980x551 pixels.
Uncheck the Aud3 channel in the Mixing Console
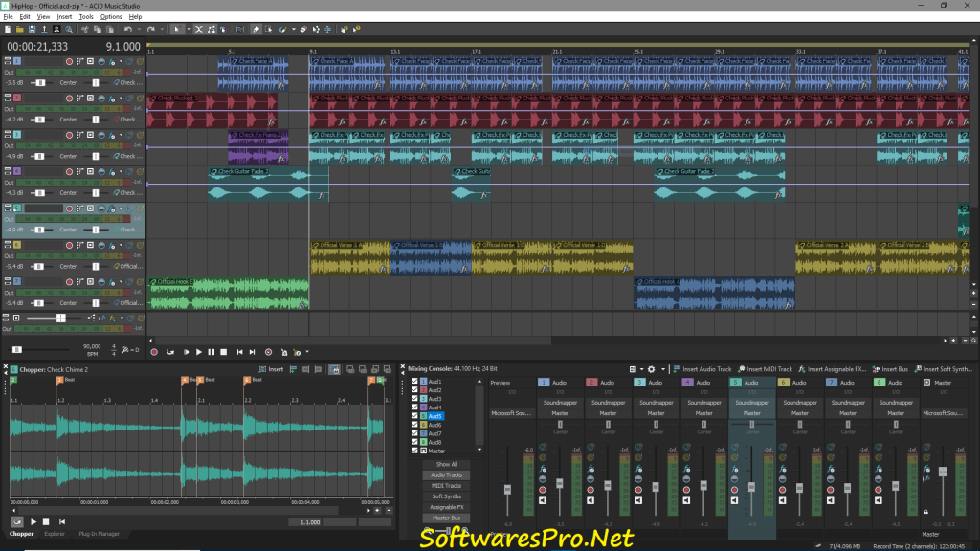pos(414,399)
